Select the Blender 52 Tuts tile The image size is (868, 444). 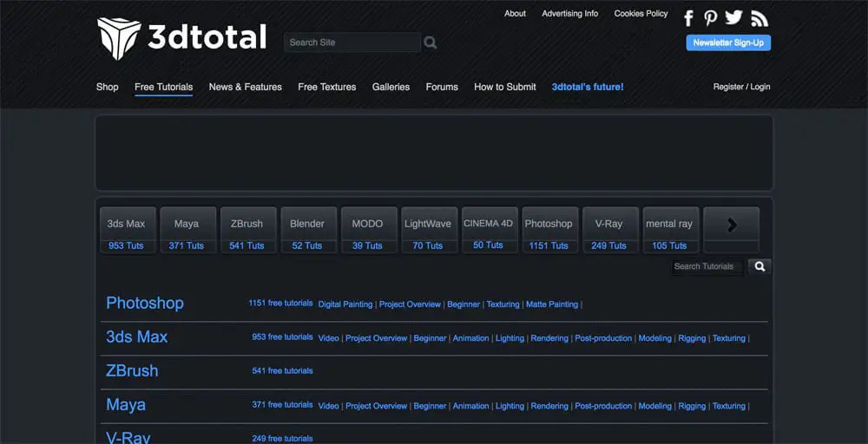point(309,230)
